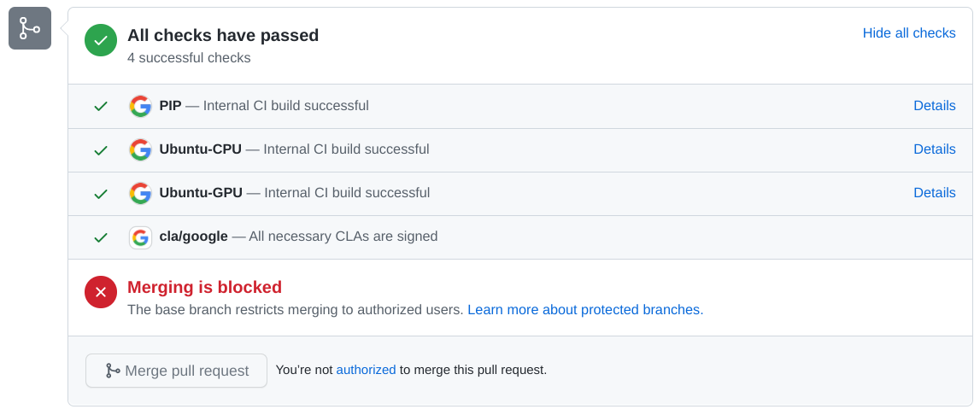980x415 pixels.
Task: Open Details for the Ubuntu-CPU check
Action: coord(934,149)
